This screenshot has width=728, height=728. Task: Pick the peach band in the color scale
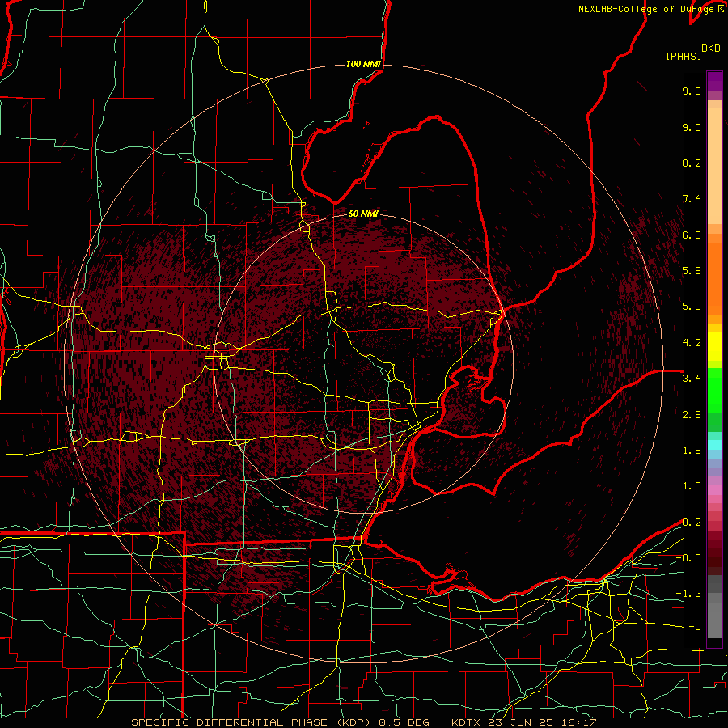[714, 165]
